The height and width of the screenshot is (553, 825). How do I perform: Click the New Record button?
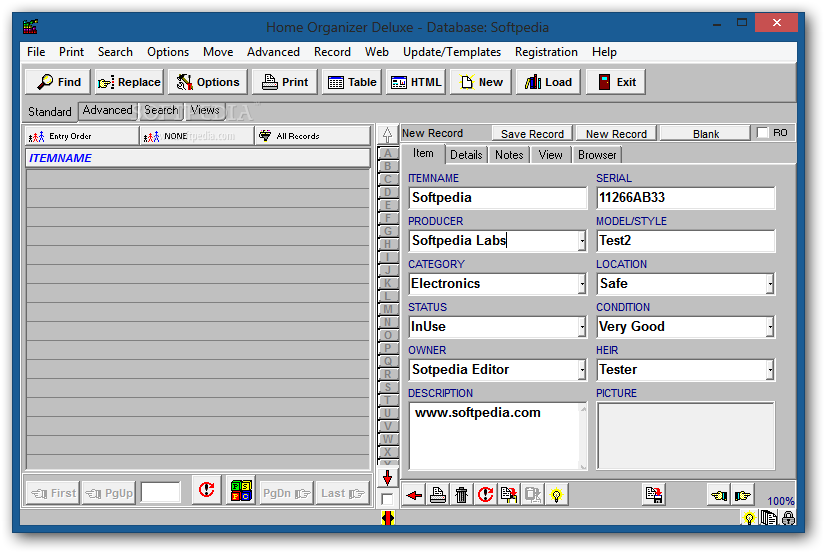tap(616, 134)
